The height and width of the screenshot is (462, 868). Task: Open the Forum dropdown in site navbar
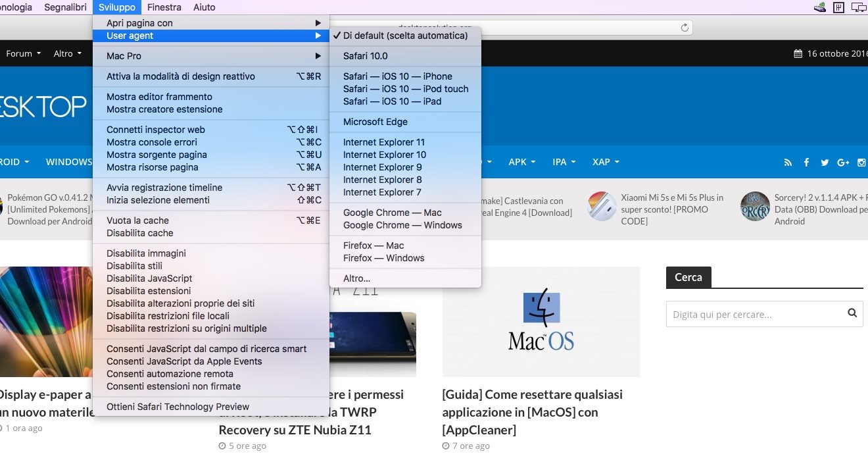[x=24, y=54]
